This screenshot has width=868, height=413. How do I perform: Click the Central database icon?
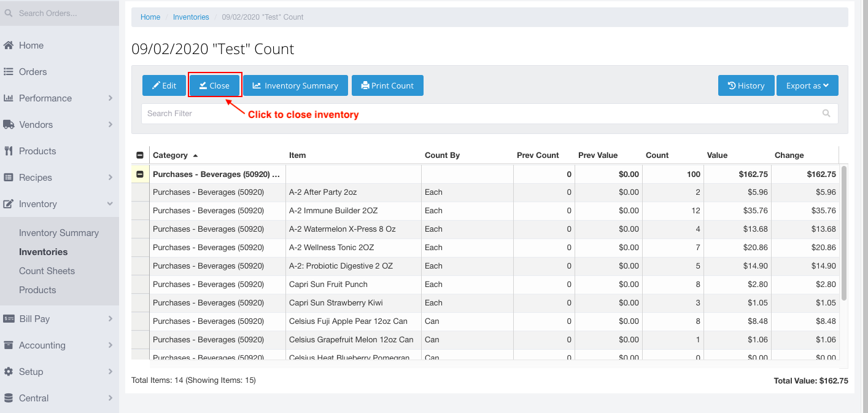pyautogui.click(x=9, y=398)
